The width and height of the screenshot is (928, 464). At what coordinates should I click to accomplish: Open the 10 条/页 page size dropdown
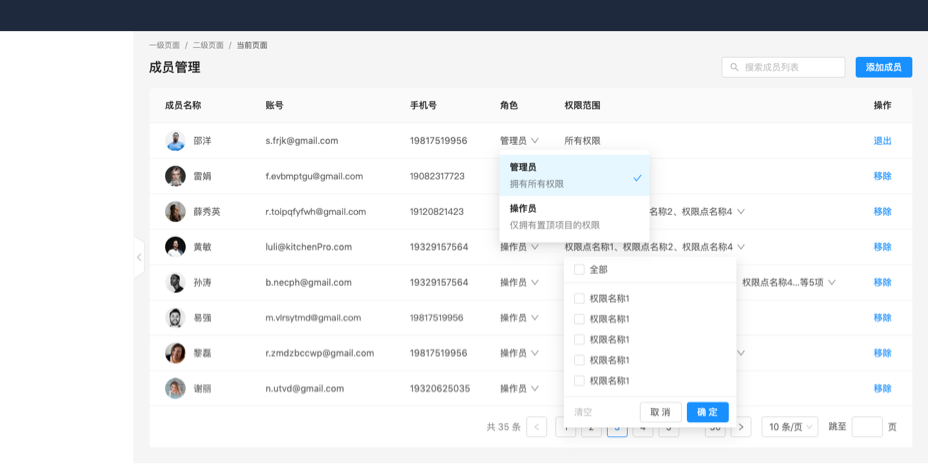(x=790, y=427)
